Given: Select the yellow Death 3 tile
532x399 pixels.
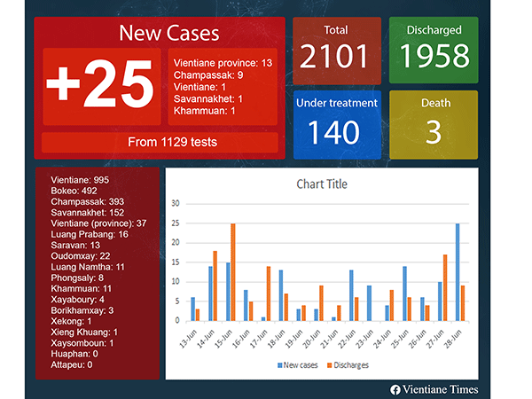Looking at the screenshot, I should click(x=434, y=125).
